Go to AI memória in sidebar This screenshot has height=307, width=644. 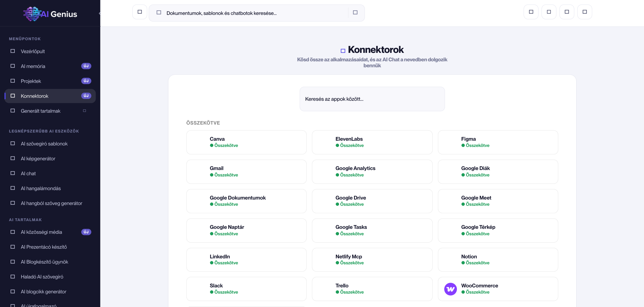[50, 66]
